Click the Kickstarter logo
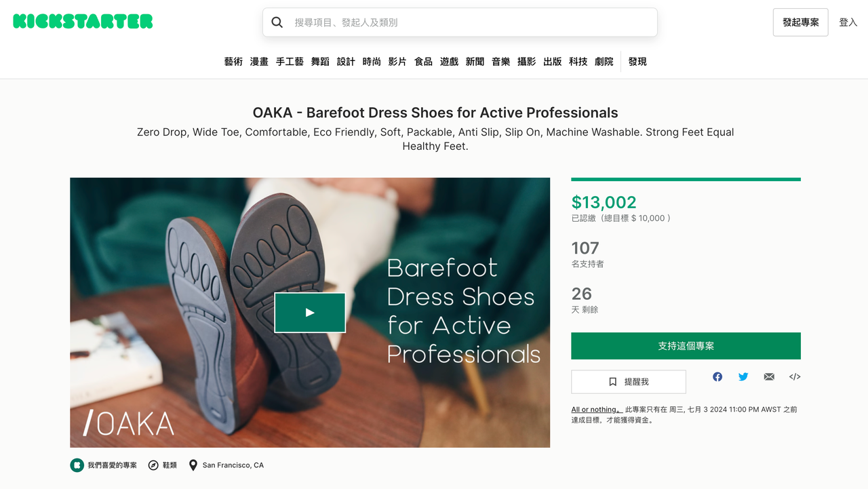This screenshot has height=489, width=868. (83, 22)
